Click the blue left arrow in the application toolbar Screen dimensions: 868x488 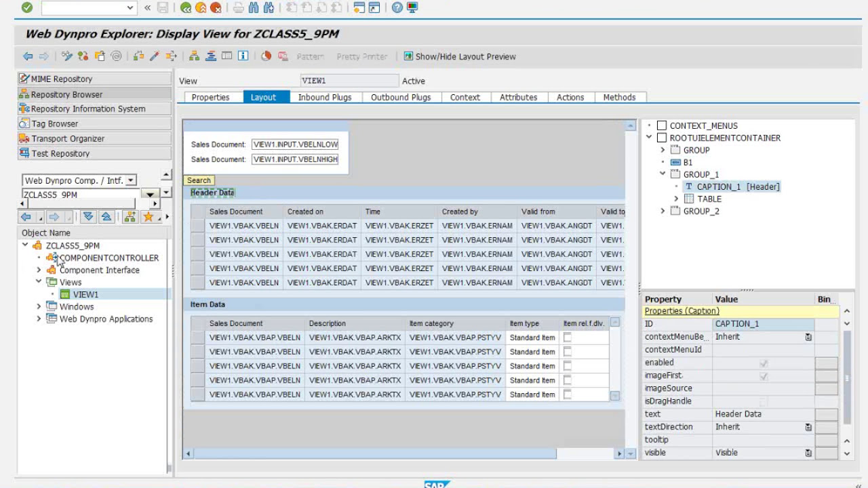pos(28,56)
